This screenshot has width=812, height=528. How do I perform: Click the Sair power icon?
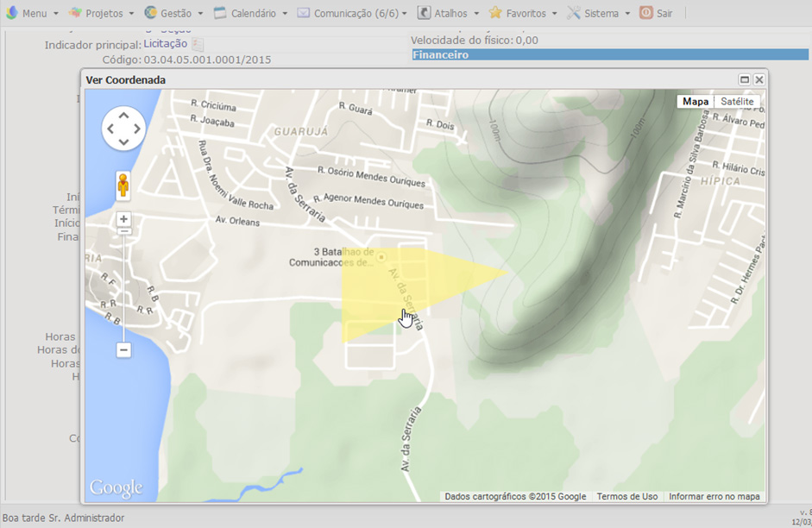coord(645,13)
